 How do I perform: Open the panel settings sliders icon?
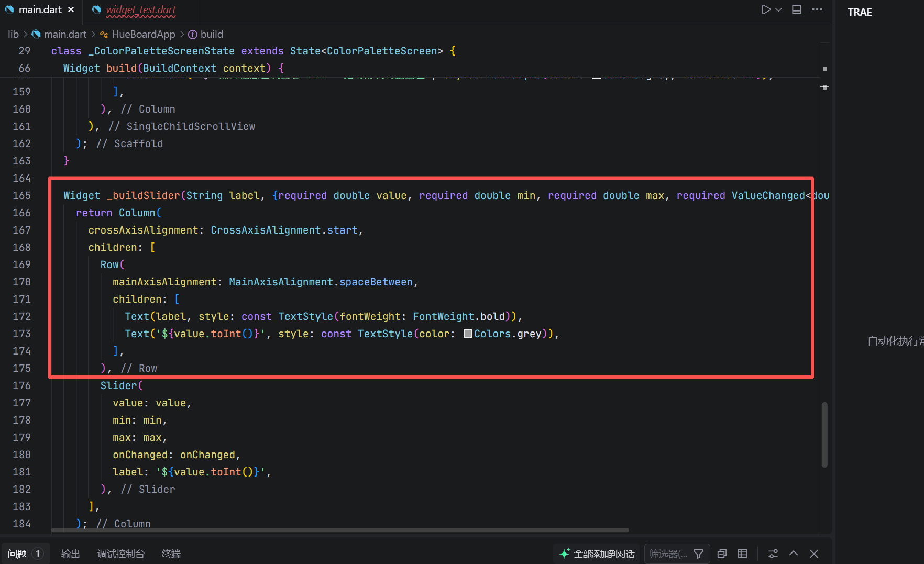pos(773,554)
